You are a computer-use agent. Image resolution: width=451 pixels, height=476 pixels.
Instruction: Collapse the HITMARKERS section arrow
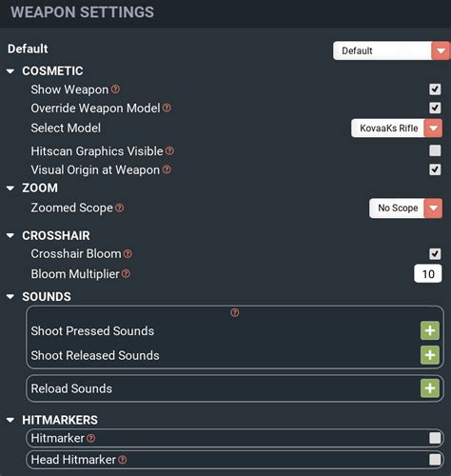(10, 420)
